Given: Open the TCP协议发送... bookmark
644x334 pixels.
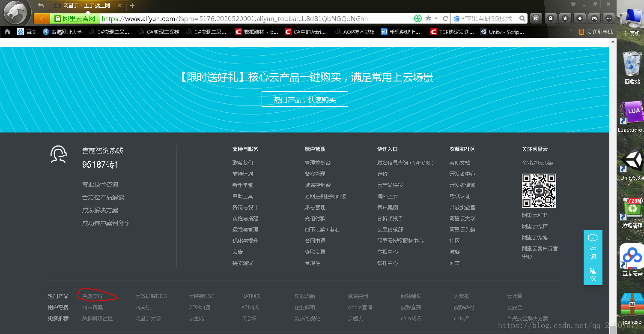Looking at the screenshot, I should 452,32.
